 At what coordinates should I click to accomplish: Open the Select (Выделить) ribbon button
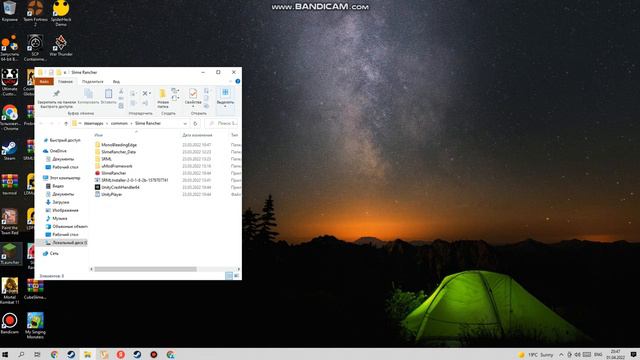point(225,97)
